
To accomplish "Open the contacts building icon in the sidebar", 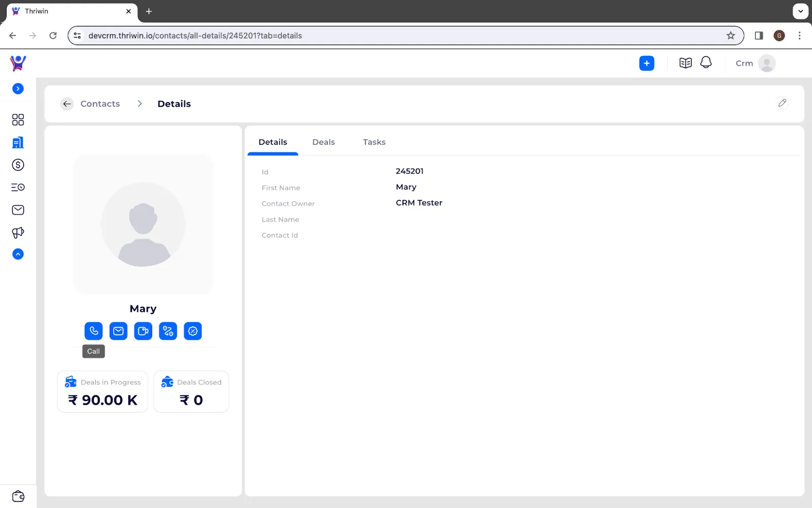I will (x=18, y=142).
